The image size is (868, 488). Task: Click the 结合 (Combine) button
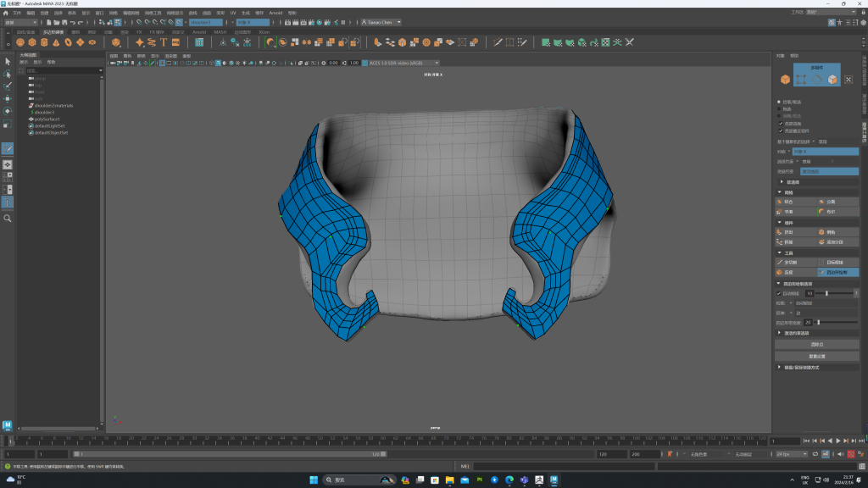click(796, 202)
